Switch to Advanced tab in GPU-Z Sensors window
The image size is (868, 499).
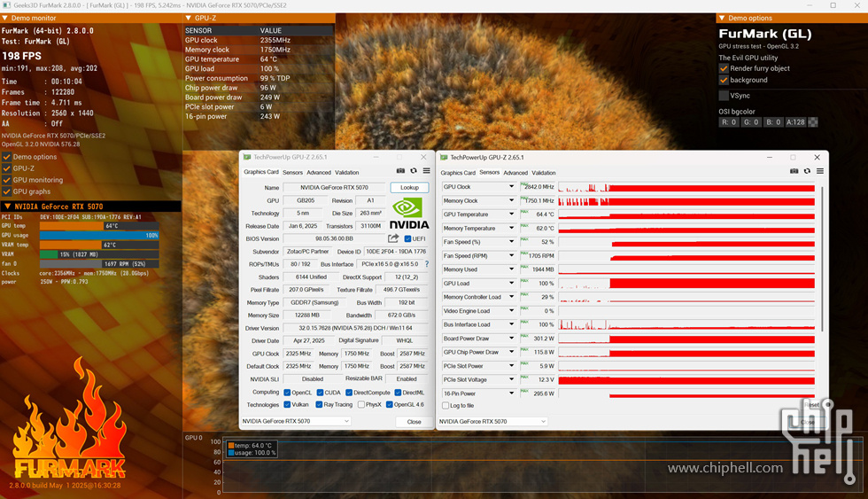point(515,173)
